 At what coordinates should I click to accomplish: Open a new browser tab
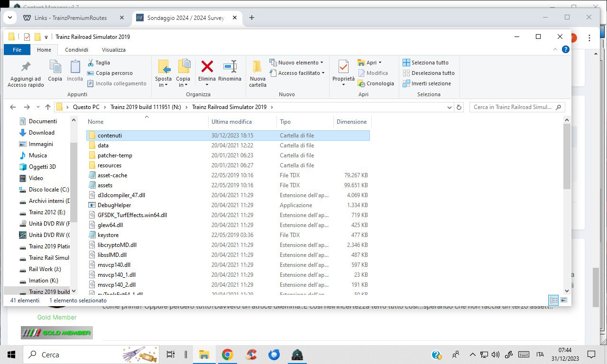point(252,18)
